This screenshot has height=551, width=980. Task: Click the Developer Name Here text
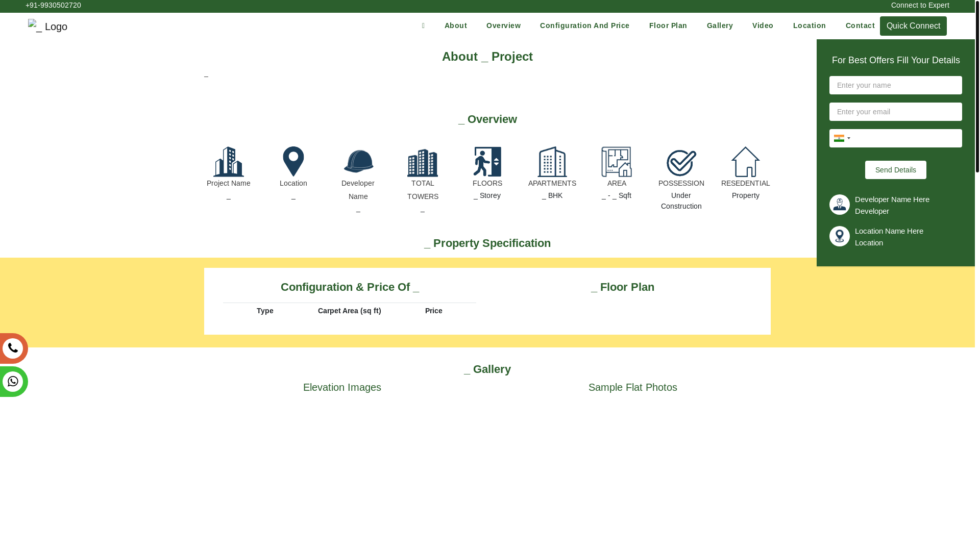pyautogui.click(x=892, y=199)
